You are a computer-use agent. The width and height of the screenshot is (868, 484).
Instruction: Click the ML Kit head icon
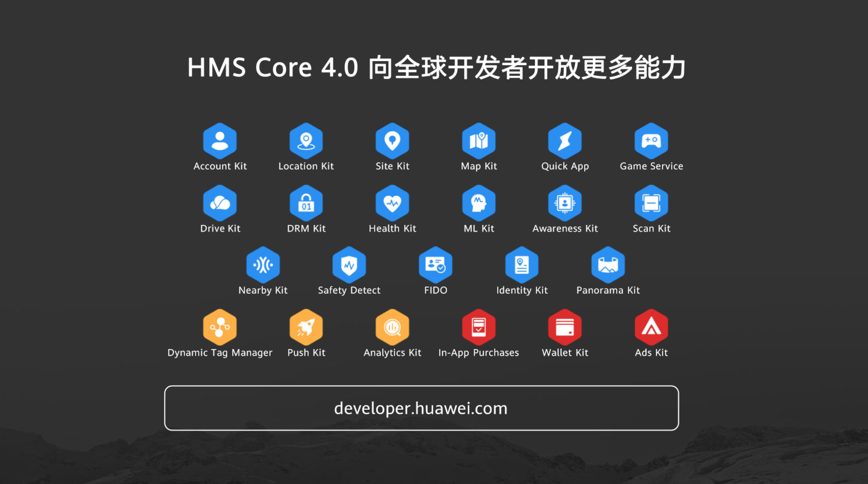479,203
